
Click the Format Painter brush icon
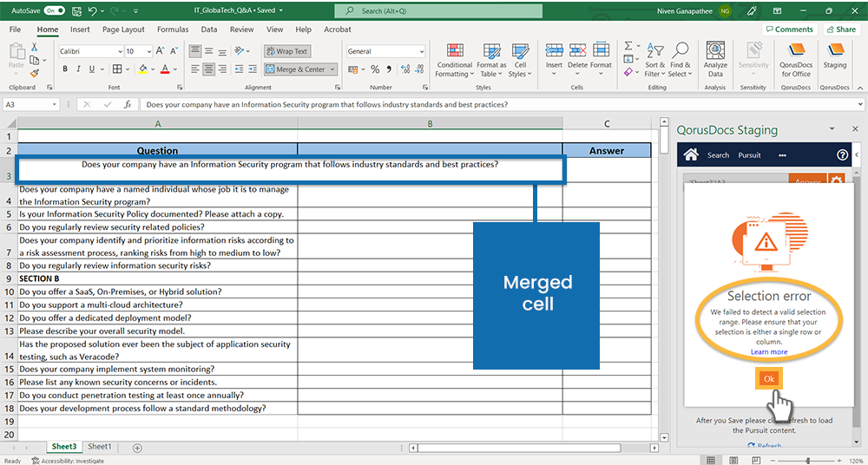[x=35, y=73]
